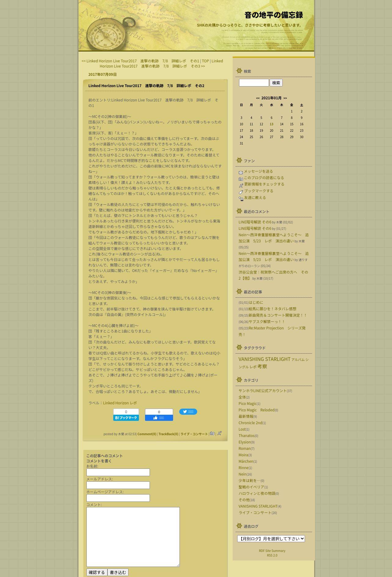The height and width of the screenshot is (577, 392).
Task: Click メッセージを送る link
Action: coord(258,171)
